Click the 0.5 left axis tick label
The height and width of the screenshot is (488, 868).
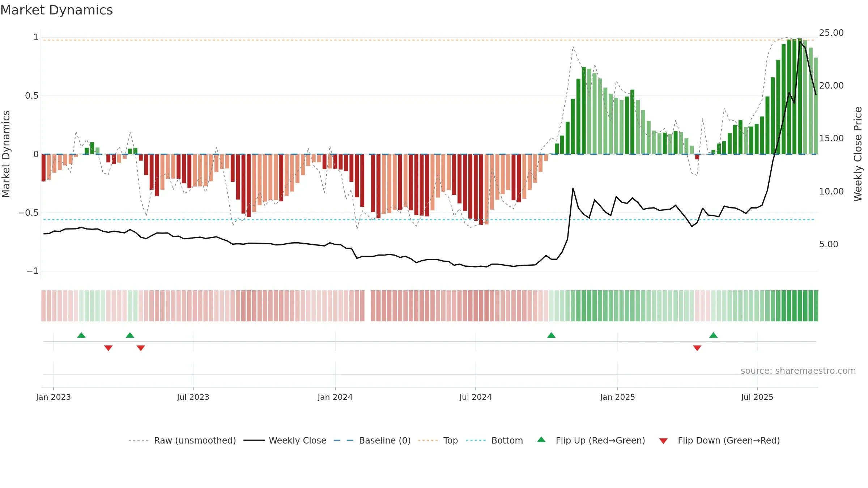(x=32, y=96)
